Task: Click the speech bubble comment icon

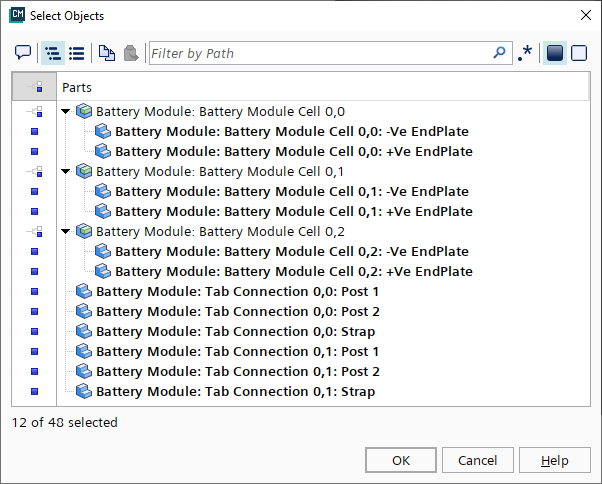Action: pyautogui.click(x=23, y=53)
